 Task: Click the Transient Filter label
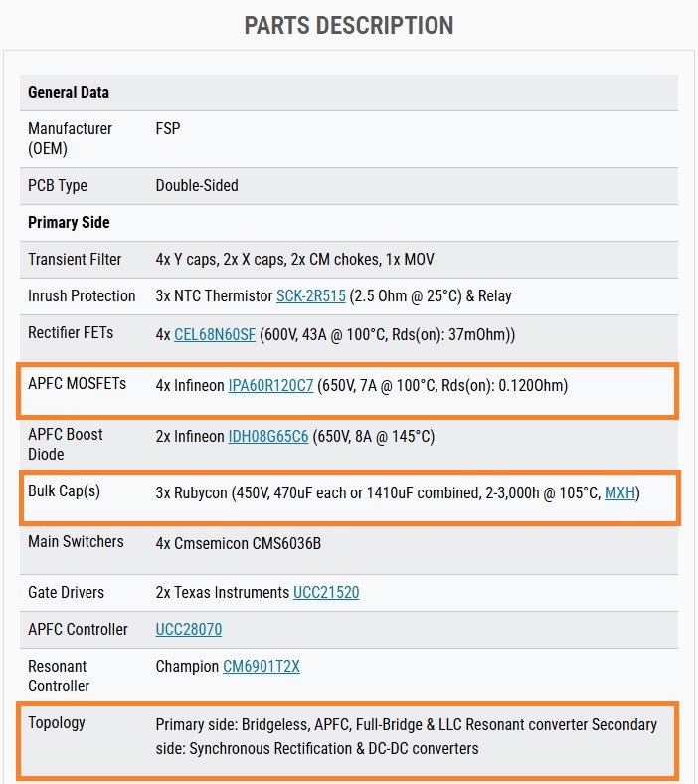point(75,259)
